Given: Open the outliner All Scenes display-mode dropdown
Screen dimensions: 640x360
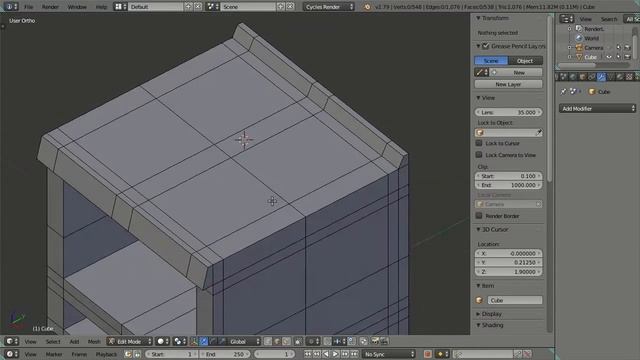Looking at the screenshot, I should click(x=631, y=19).
